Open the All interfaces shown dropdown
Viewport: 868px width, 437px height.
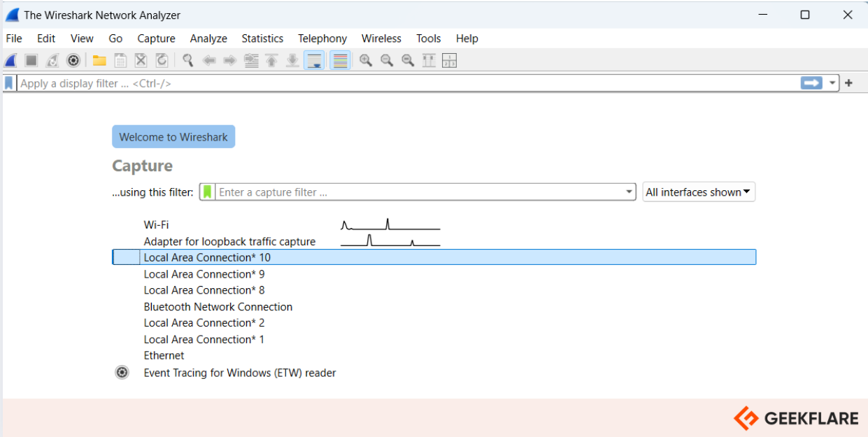click(x=698, y=192)
